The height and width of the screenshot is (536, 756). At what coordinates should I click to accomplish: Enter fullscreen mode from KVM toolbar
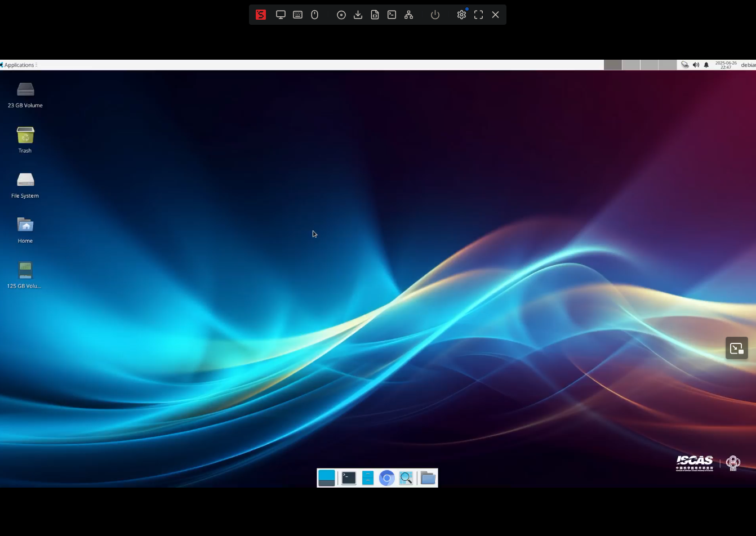pos(478,15)
